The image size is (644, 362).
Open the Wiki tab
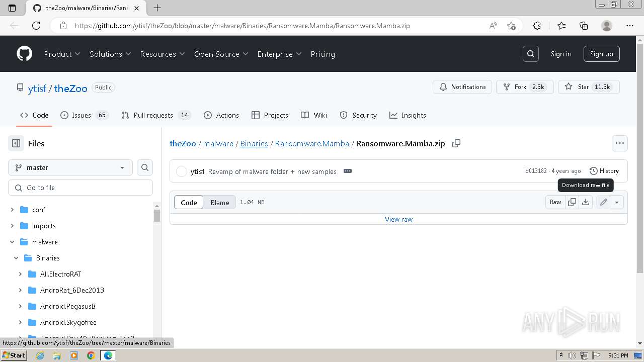(x=314, y=115)
